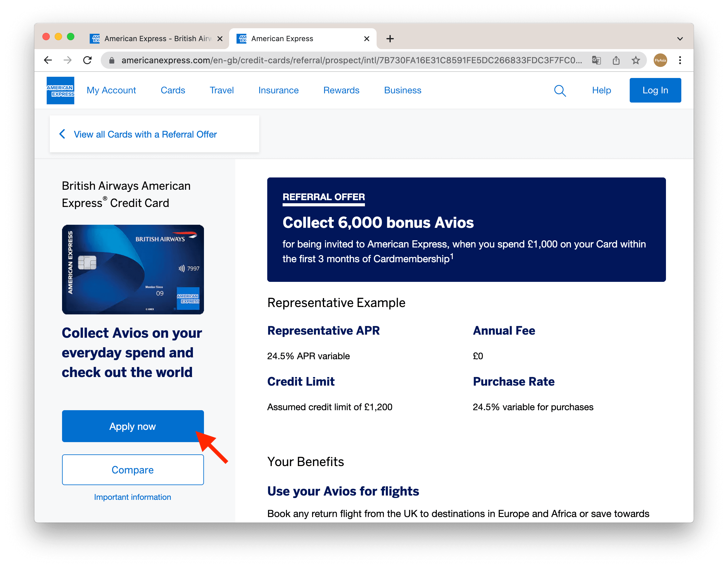
Task: Open Important information link
Action: 133,497
